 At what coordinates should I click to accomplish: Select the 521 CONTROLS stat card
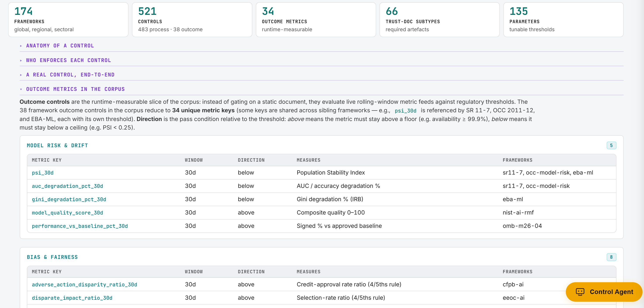(x=192, y=19)
